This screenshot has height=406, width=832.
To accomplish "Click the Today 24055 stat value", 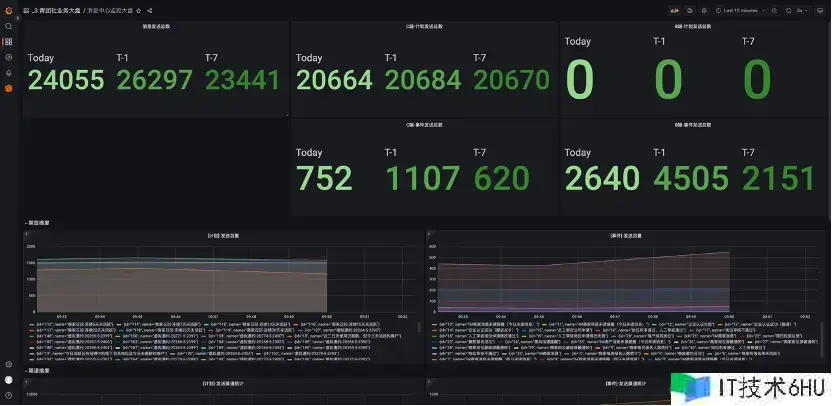I will (x=66, y=79).
